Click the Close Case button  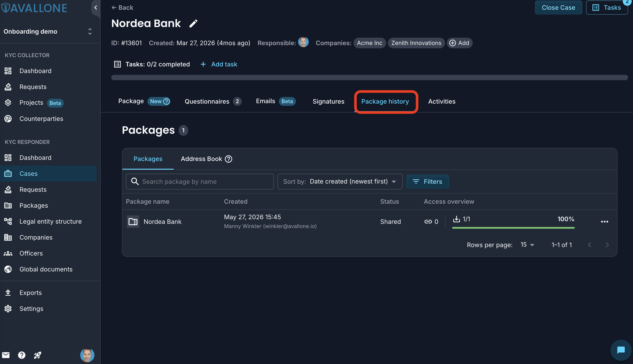pos(558,8)
